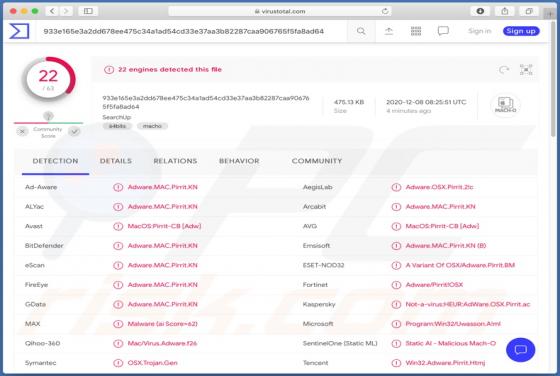Open the comments speech bubble icon
The image size is (560, 376).
click(x=443, y=31)
